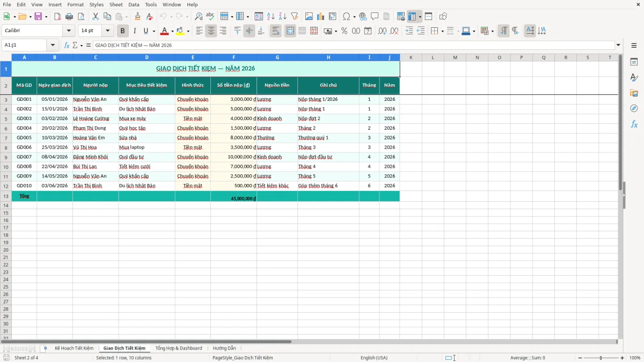Click the Name Box field
This screenshot has height=362, width=644.
25,46
